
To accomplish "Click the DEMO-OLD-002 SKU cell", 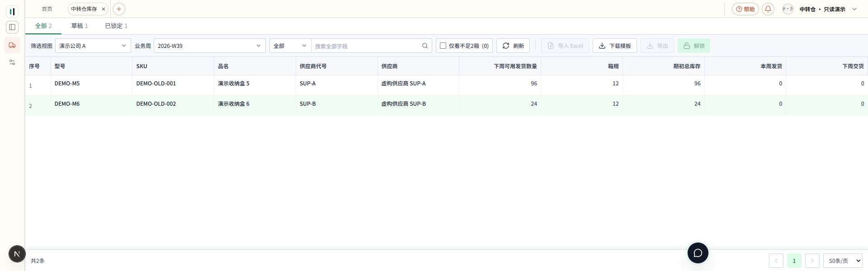I will click(x=173, y=105).
